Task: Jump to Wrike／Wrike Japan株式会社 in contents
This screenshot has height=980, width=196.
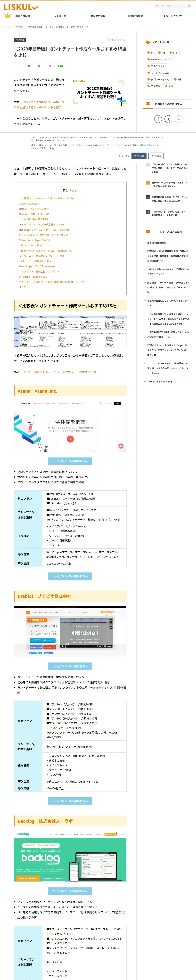Action: pos(35,240)
